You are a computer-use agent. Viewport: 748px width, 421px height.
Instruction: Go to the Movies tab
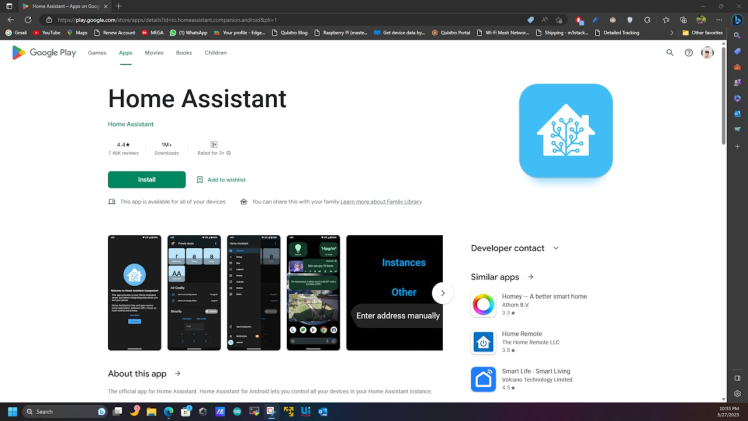click(x=154, y=52)
